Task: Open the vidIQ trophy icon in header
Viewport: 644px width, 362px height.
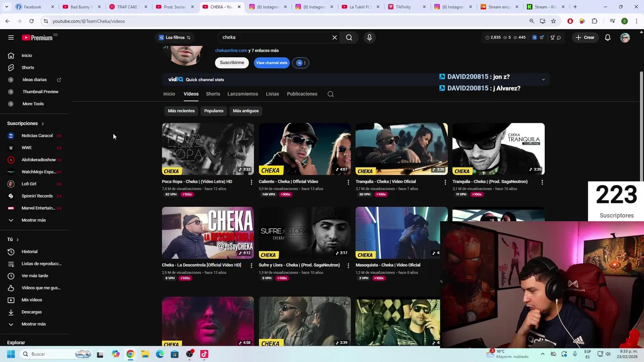Action: point(552,37)
